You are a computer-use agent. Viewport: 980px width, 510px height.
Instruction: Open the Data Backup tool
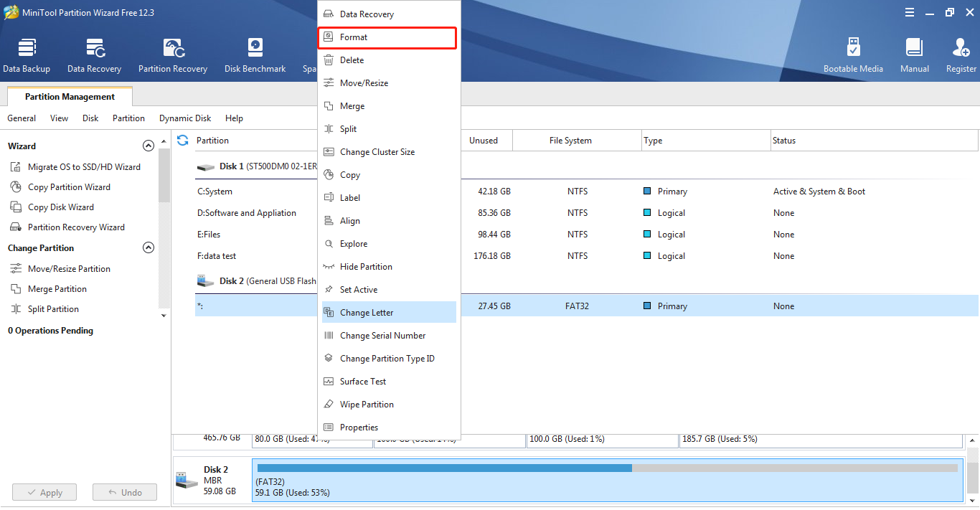[27, 55]
